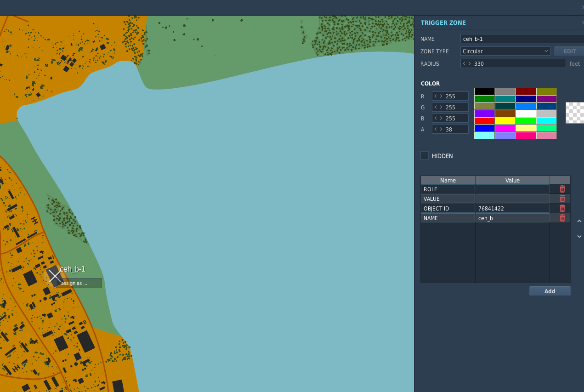This screenshot has height=392, width=584.
Task: Move selected property up with arrow
Action: coord(579,221)
